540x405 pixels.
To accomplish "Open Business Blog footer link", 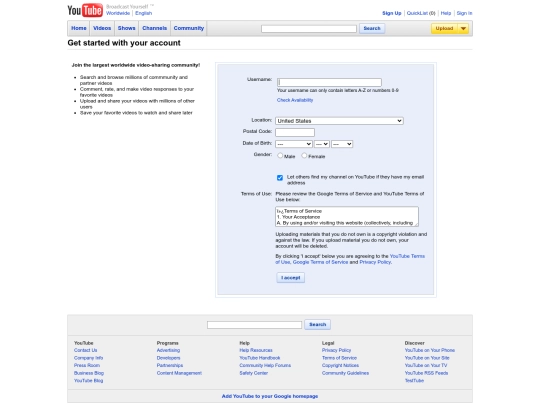I will 89,373.
